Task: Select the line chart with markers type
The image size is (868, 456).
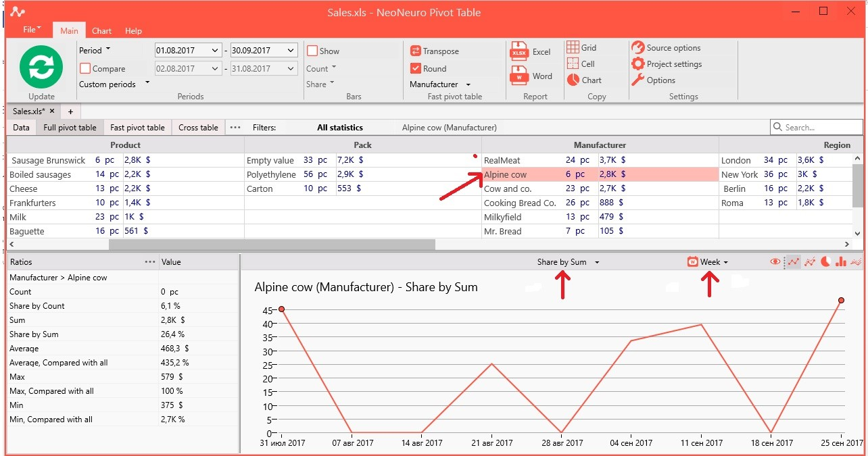Action: click(810, 262)
